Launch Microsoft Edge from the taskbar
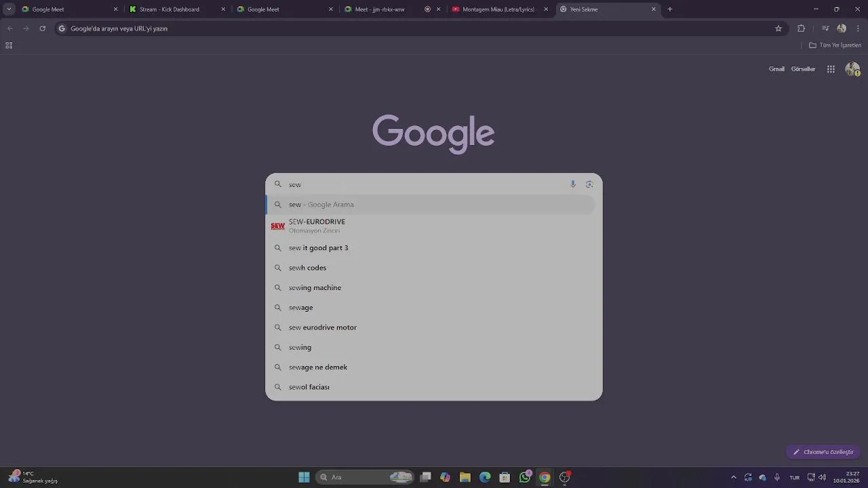This screenshot has width=868, height=488. point(485,477)
